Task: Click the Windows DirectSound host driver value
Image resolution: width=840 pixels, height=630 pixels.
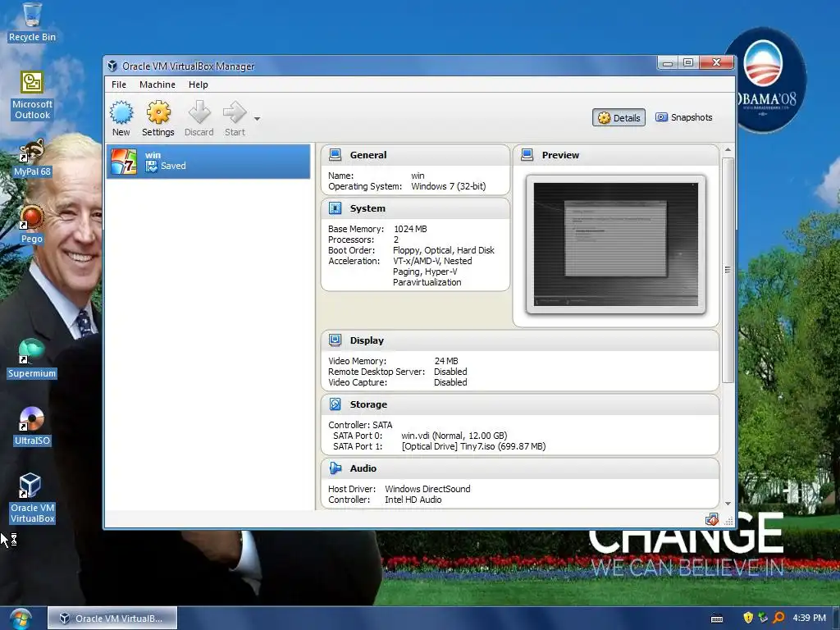Action: point(427,489)
